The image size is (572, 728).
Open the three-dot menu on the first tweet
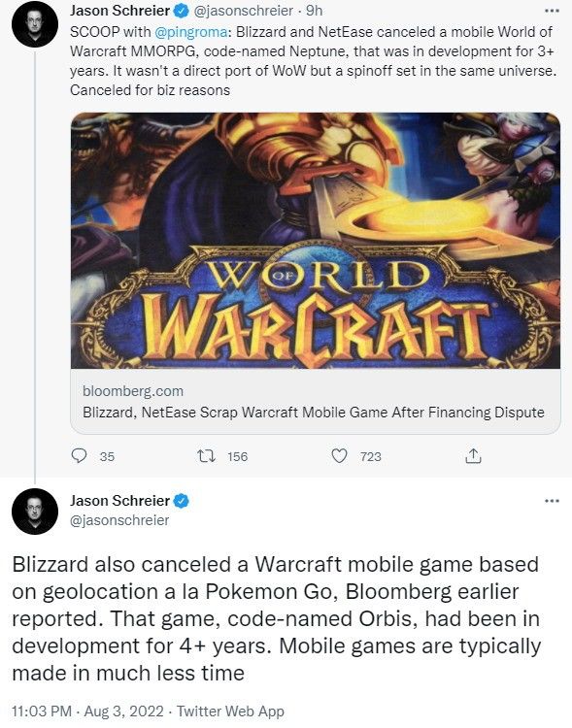tap(552, 11)
